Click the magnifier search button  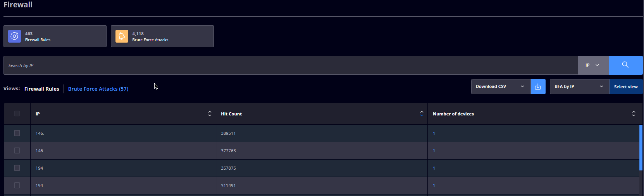click(625, 65)
